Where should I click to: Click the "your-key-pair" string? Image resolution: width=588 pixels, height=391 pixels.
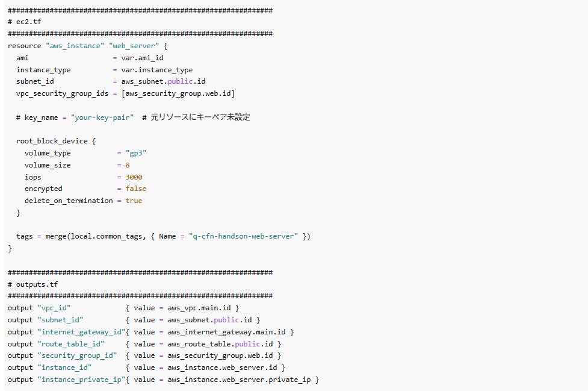point(102,117)
